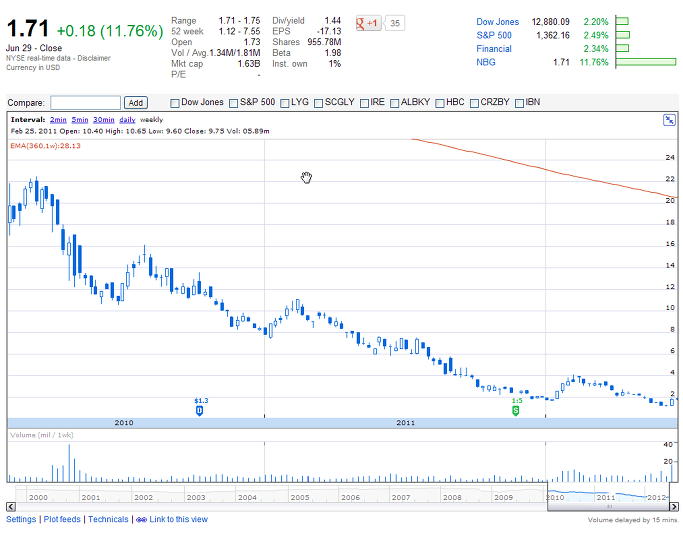This screenshot has width=683, height=533.
Task: Click the Dow Jones 2.20% green bar
Action: [622, 21]
